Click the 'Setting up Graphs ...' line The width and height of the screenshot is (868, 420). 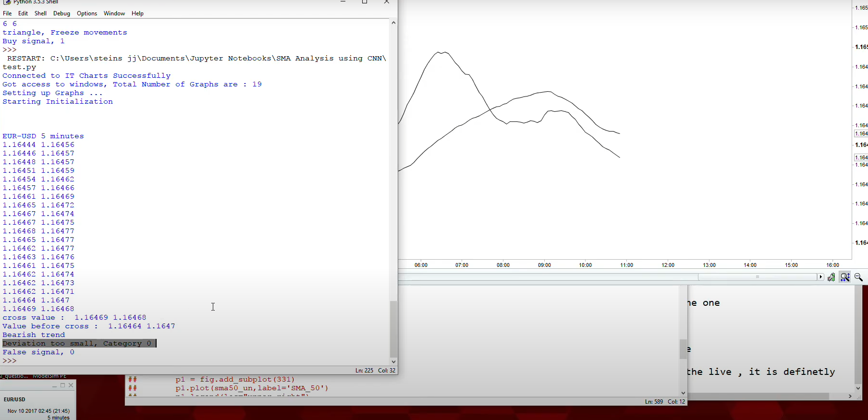[53, 93]
